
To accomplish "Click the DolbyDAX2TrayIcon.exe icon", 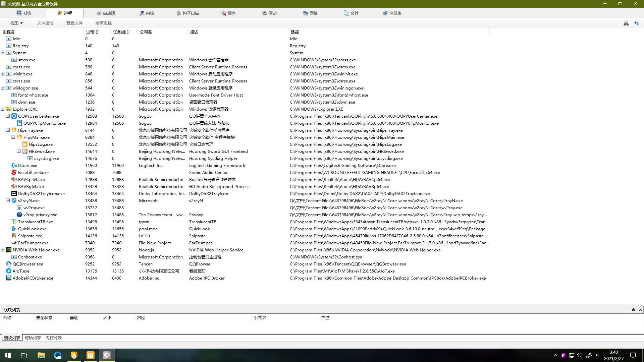I will [x=14, y=194].
